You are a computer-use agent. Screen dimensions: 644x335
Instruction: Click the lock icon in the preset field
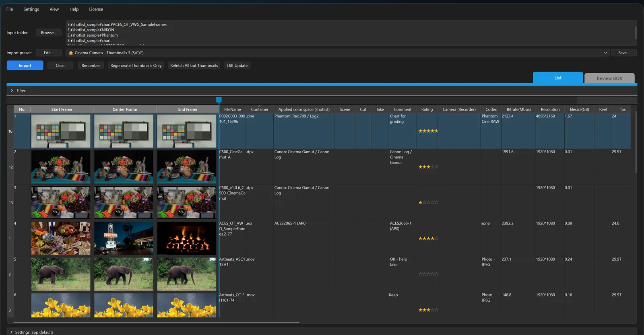tap(71, 53)
